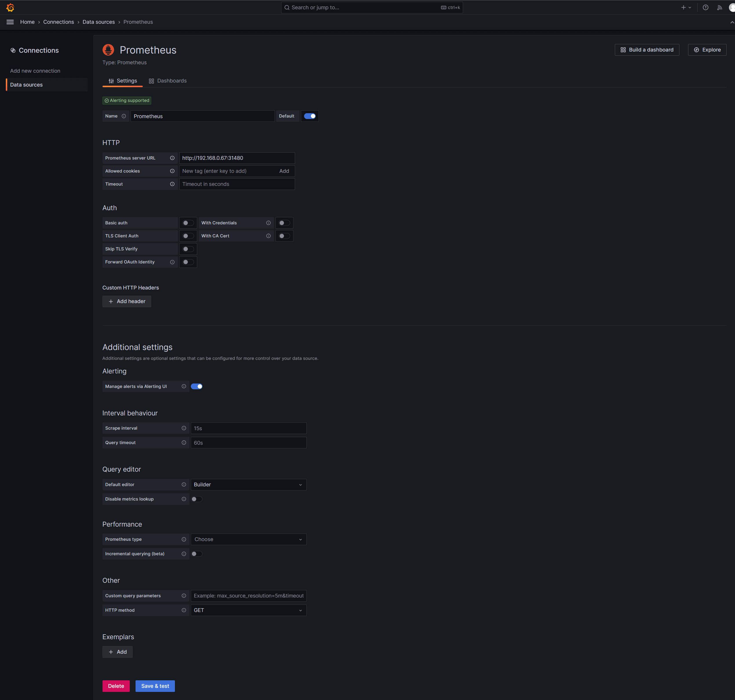Click info icon beside Name label

click(124, 116)
